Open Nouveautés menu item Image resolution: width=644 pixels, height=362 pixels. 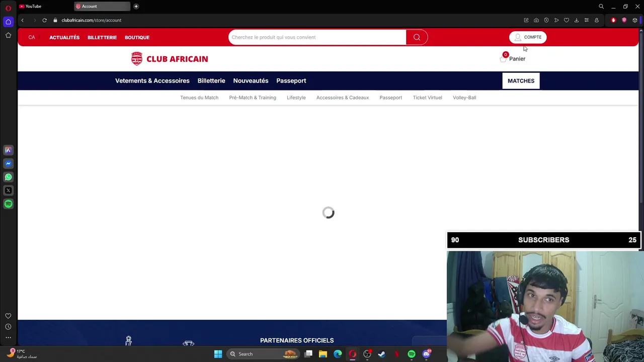tap(251, 80)
